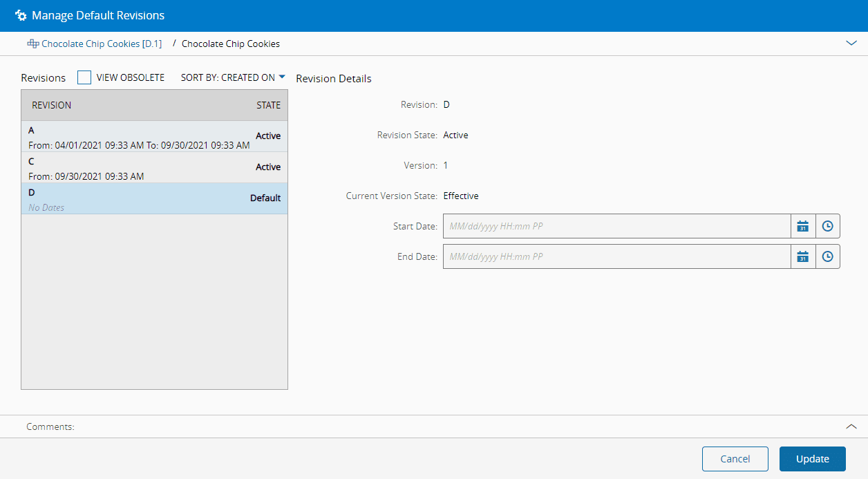Open Chocolate Chip Cookies [D.1] breadcrumb link
Viewport: 868px width, 479px height.
coord(101,44)
